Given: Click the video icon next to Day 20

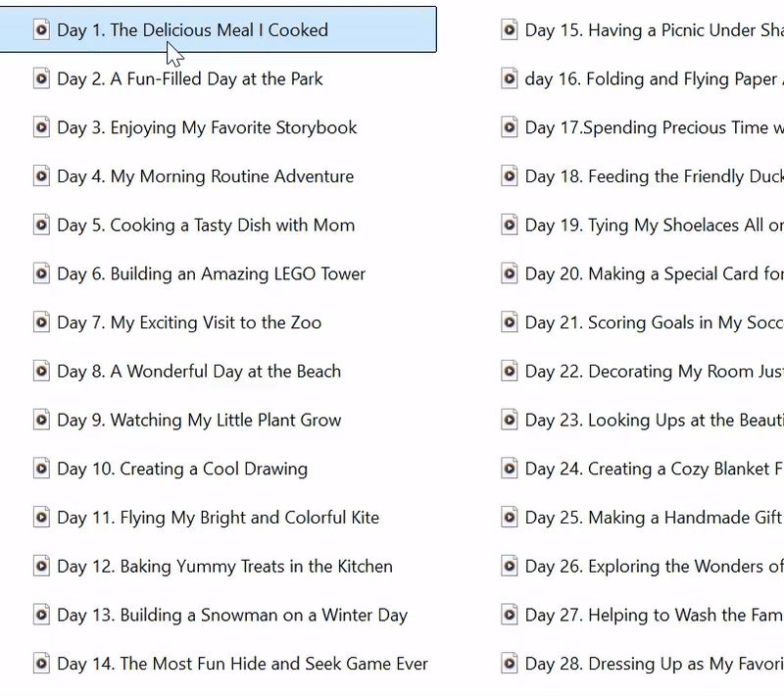Looking at the screenshot, I should coord(509,273).
